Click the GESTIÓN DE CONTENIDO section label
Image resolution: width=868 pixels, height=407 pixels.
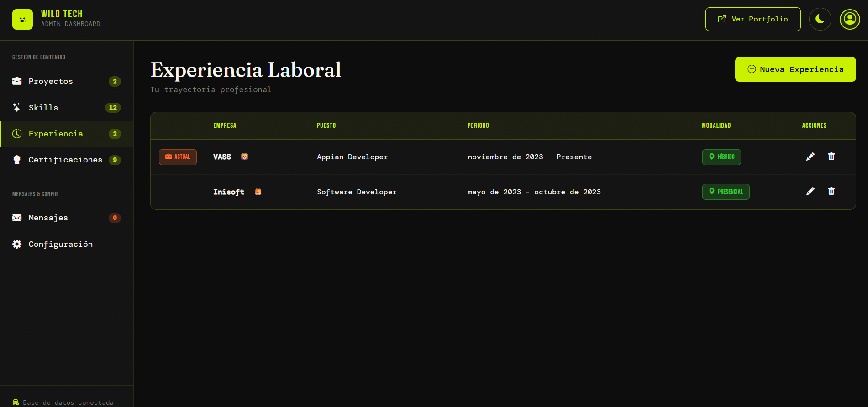pos(39,57)
